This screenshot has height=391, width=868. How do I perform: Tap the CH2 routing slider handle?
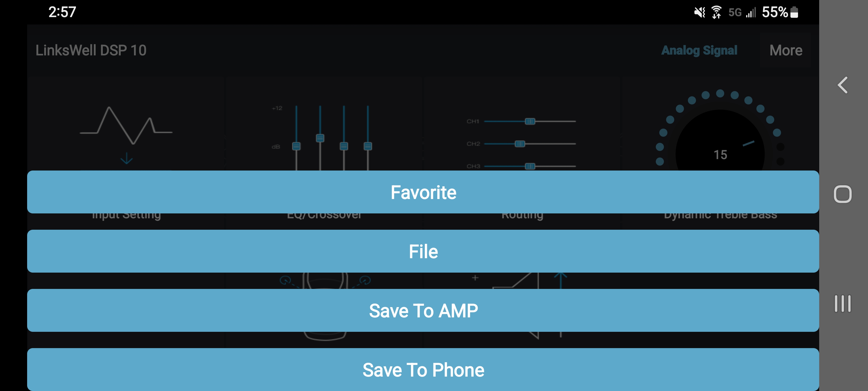[x=520, y=144]
